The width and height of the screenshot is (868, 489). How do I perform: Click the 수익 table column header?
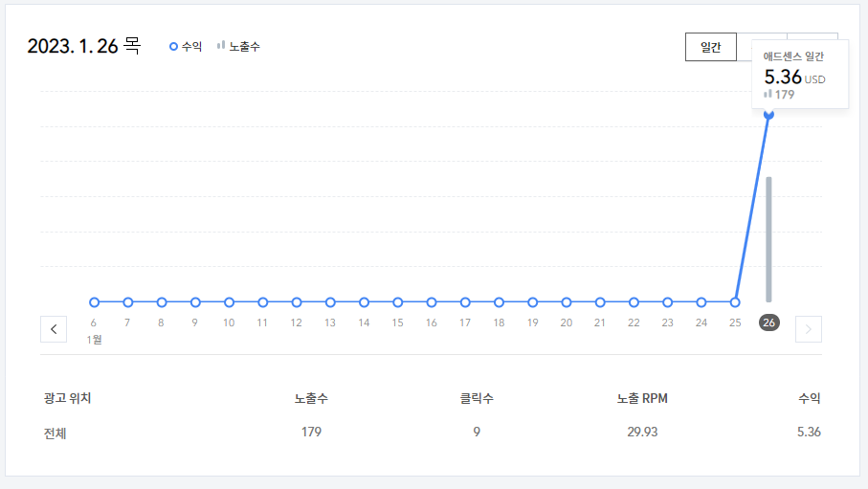click(x=810, y=398)
